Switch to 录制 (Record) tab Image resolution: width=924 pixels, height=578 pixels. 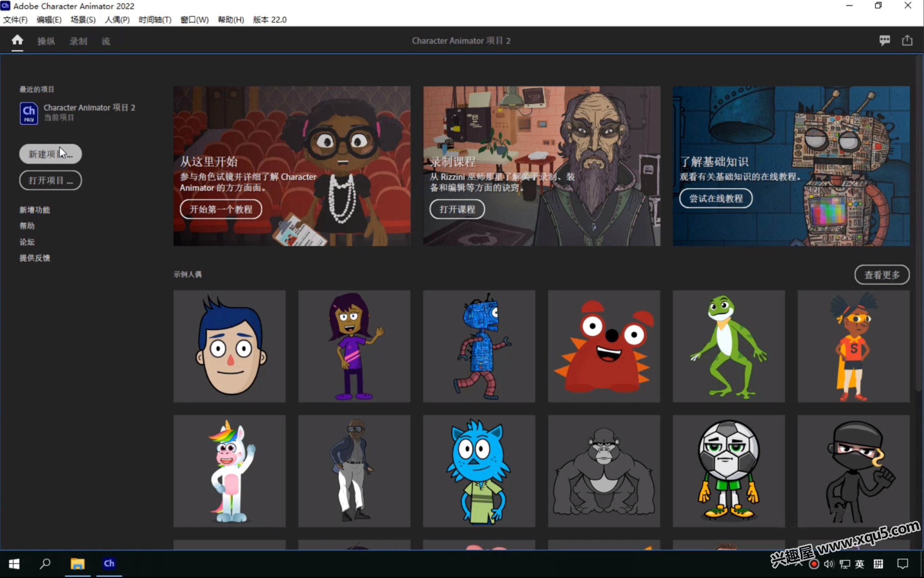pyautogui.click(x=78, y=41)
